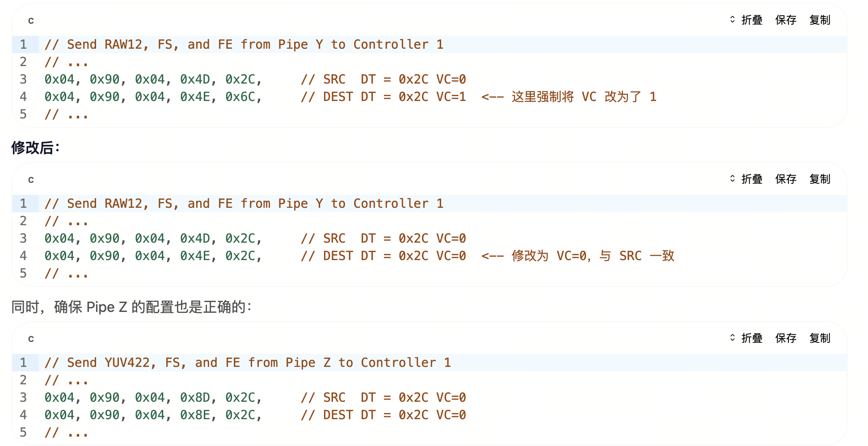This screenshot has height=446, width=868.
Task: Click the comment "修改为 VC=0, 与 SRC 一致"
Action: [x=592, y=256]
